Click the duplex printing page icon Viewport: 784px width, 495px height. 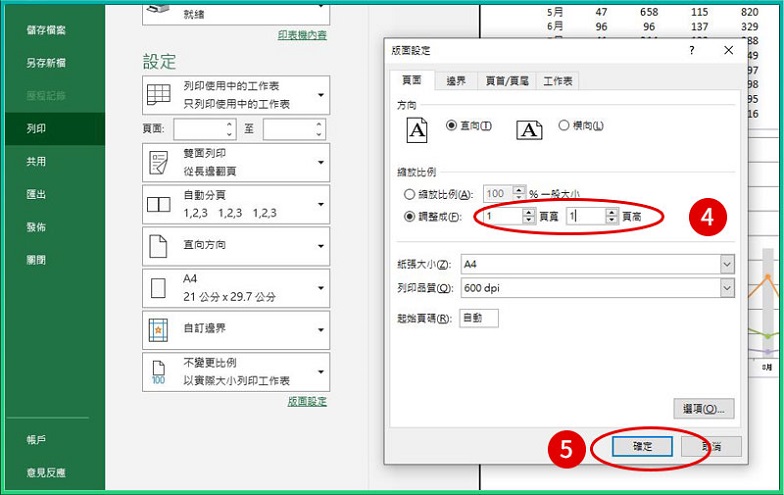click(158, 162)
